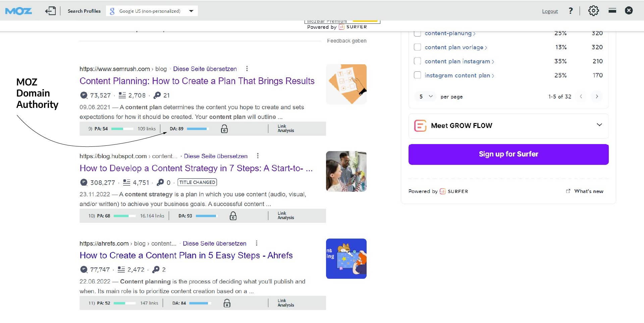Screen dimensions: 644x323
Task: Open the content-planung keyword link
Action: pyautogui.click(x=450, y=34)
